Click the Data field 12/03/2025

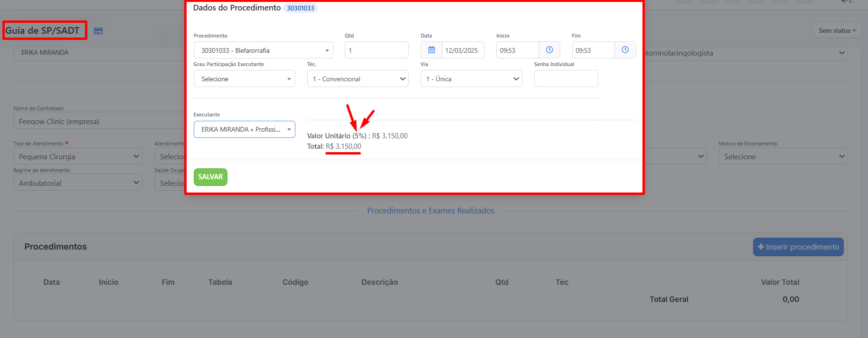[x=463, y=50]
